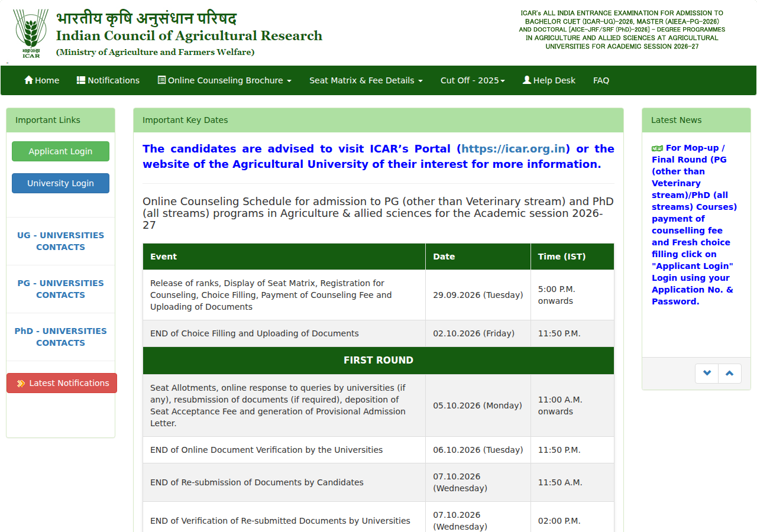
Task: Click the 05.10.2026 (Monday) date cell
Action: 478,406
